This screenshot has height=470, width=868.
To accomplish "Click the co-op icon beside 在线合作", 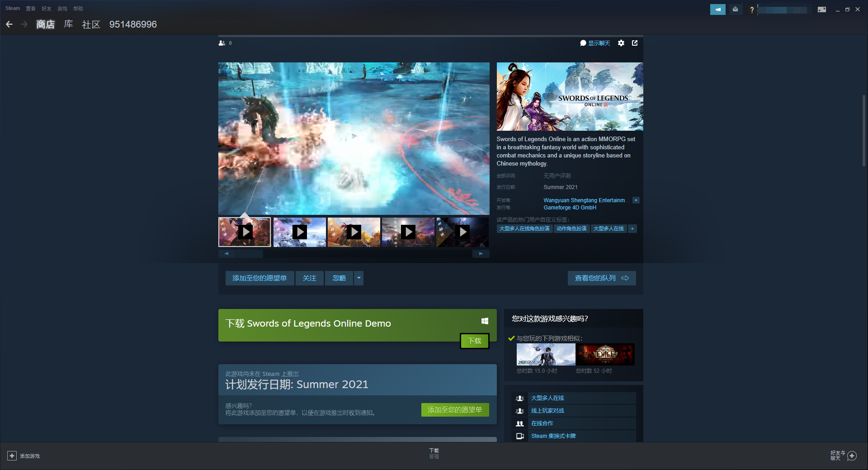I will pos(520,423).
